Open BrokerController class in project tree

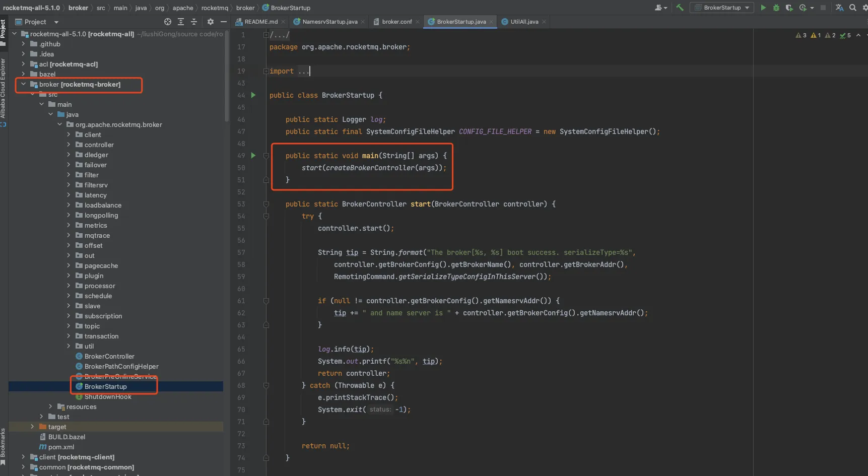(109, 356)
